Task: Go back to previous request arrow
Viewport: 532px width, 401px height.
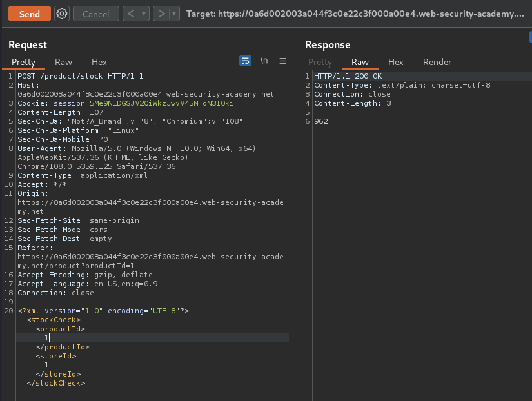Action: coord(131,14)
